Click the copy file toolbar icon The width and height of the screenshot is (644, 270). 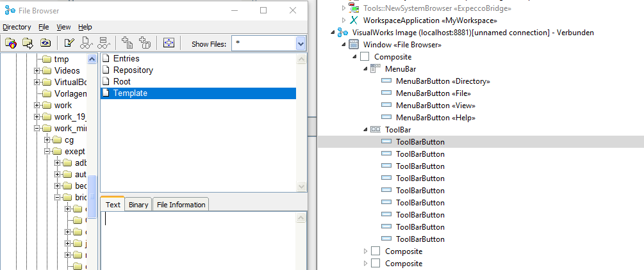pyautogui.click(x=128, y=44)
